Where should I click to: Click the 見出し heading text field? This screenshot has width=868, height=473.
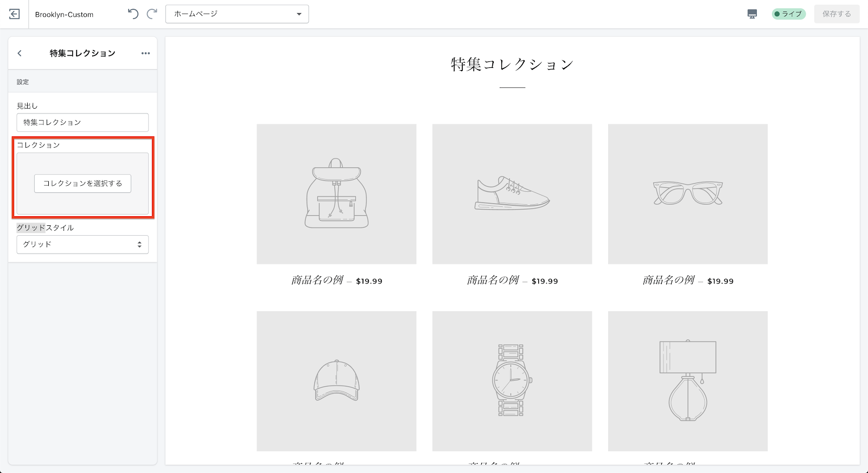coord(82,122)
